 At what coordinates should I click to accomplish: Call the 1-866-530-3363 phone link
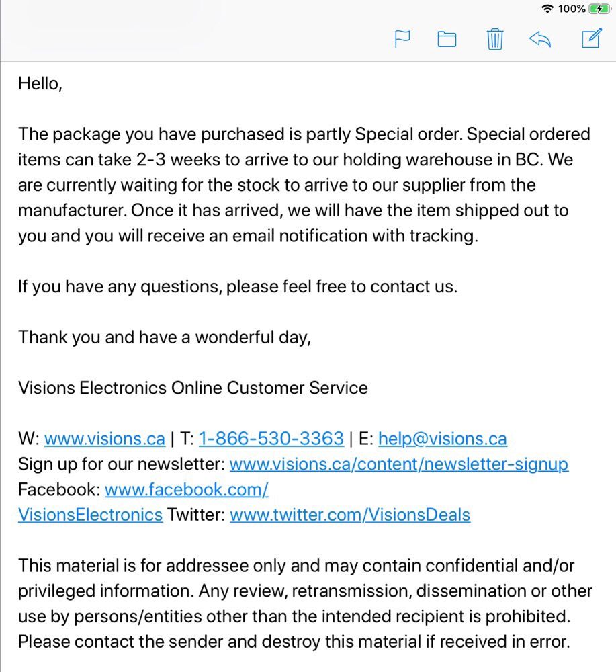pyautogui.click(x=271, y=439)
